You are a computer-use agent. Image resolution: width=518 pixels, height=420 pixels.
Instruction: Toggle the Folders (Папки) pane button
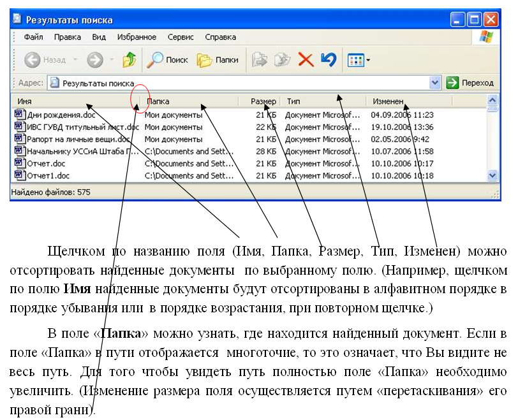[x=218, y=60]
